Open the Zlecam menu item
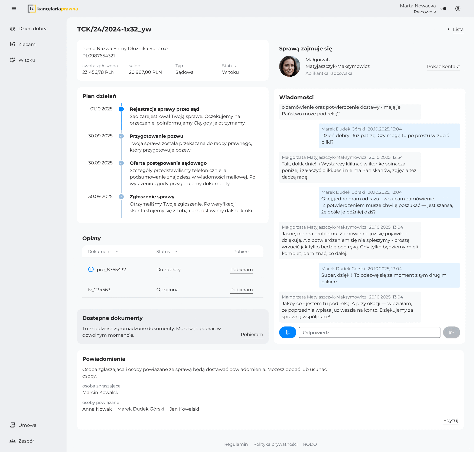The width and height of the screenshot is (476, 452). pos(27,44)
